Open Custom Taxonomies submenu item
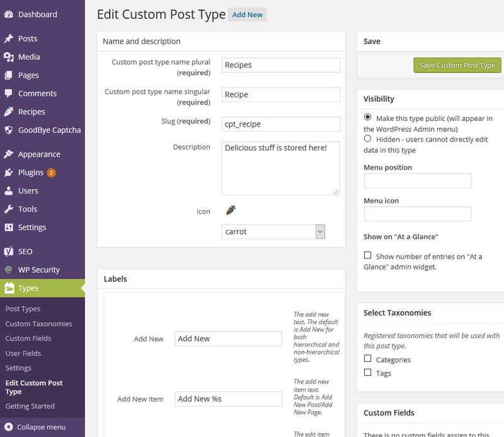This screenshot has height=437, width=504. (x=38, y=324)
